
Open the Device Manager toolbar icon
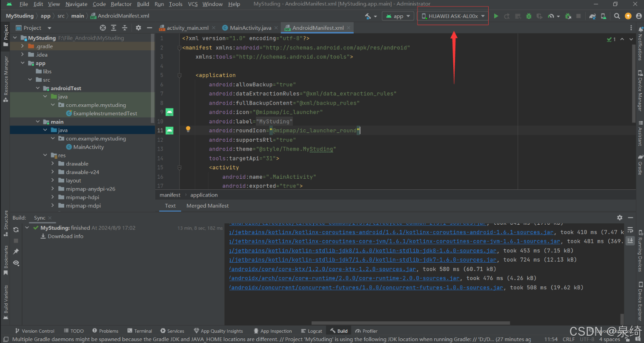point(604,16)
